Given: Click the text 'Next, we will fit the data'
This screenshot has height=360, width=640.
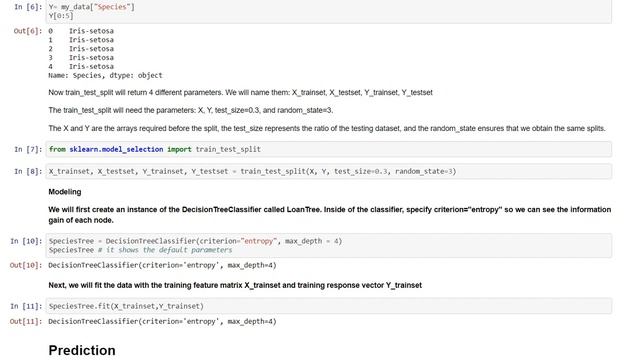Looking at the screenshot, I should 235,285.
